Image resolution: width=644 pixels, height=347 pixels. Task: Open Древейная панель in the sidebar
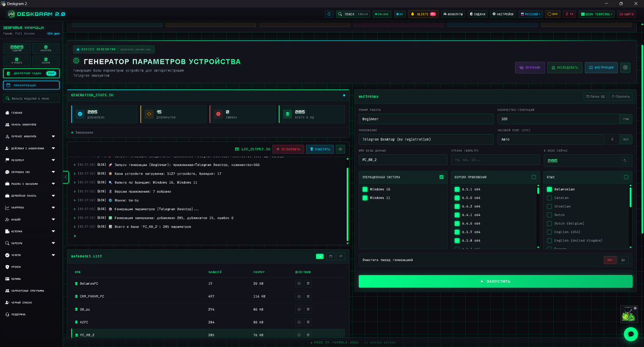pyautogui.click(x=30, y=196)
